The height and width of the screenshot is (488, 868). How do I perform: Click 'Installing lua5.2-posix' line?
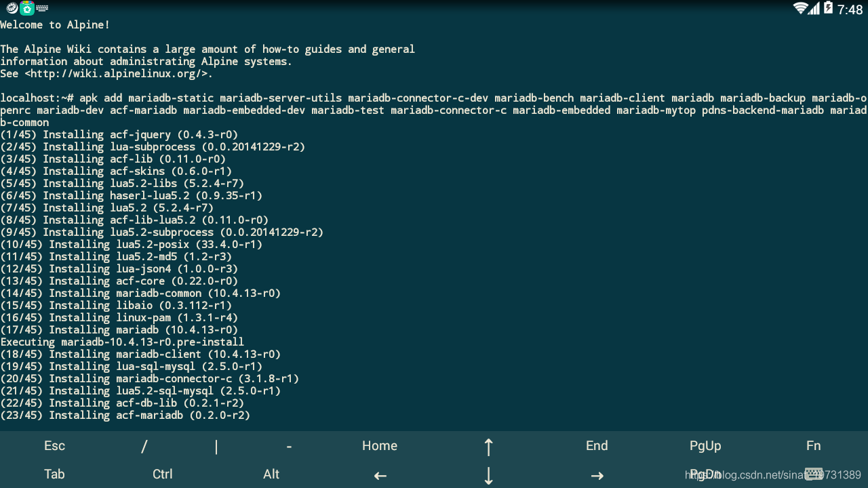click(132, 244)
